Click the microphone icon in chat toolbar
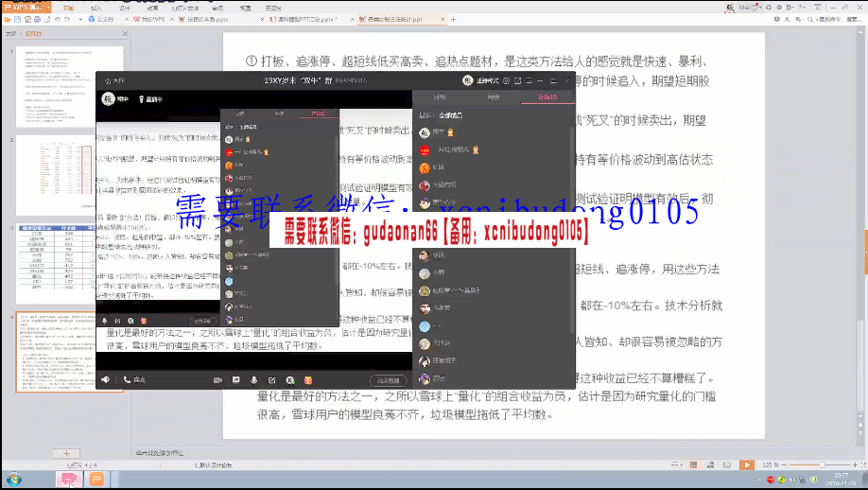The image size is (868, 490). point(253,379)
